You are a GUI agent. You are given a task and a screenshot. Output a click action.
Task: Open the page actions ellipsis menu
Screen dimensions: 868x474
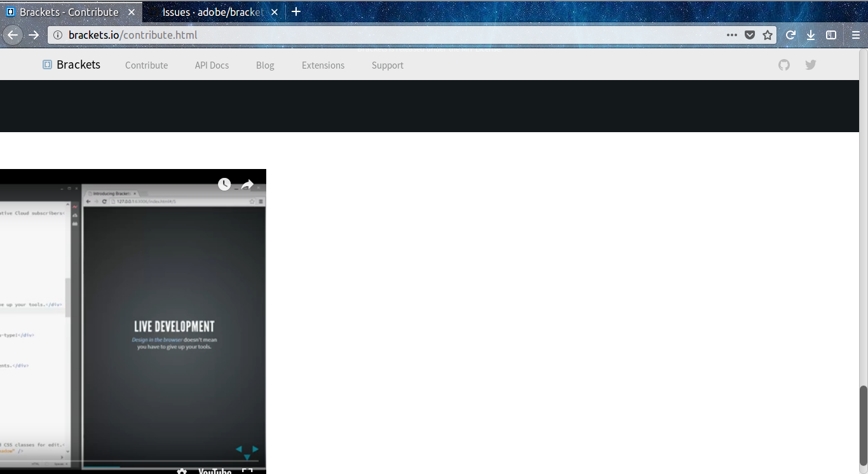pos(732,35)
